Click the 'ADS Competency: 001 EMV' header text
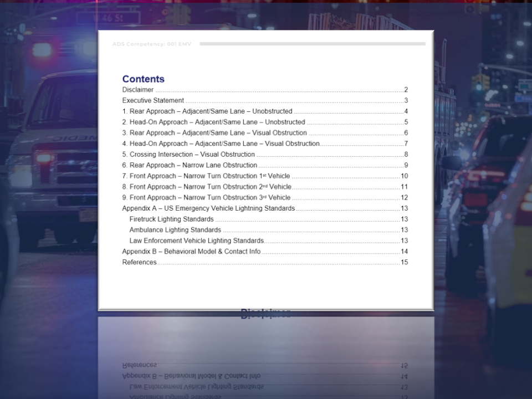 [152, 44]
